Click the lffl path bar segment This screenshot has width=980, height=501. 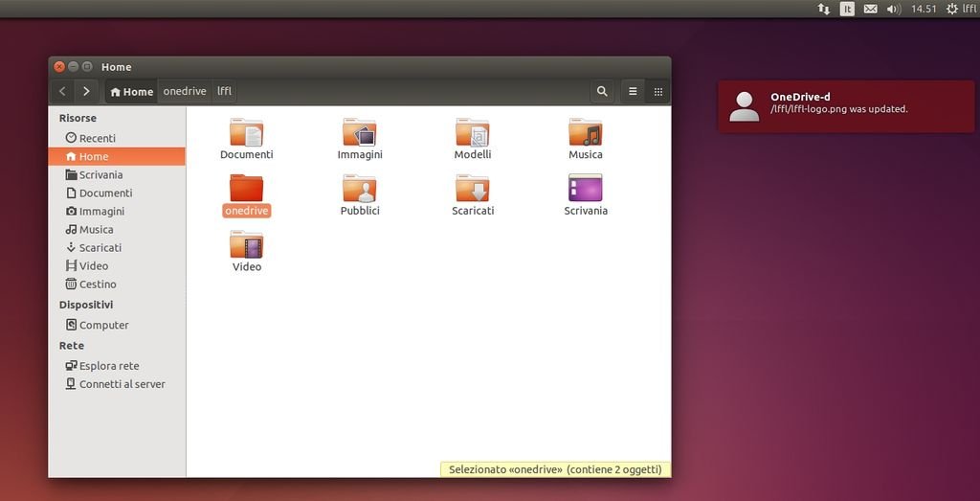pos(224,92)
